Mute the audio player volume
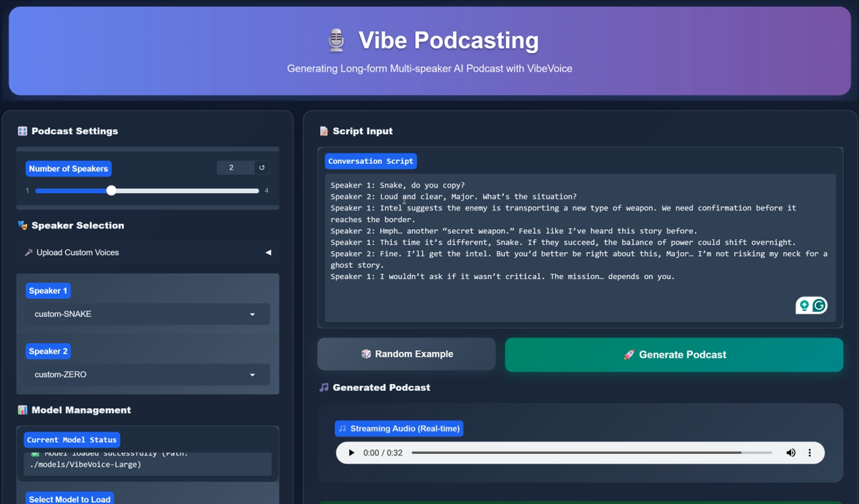Screen dimensions: 859x504 [791, 452]
